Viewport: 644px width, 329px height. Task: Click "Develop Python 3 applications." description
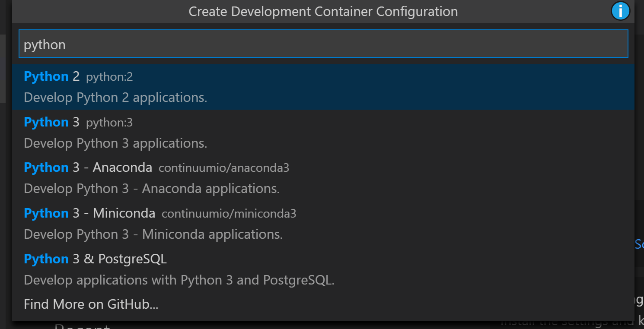115,143
